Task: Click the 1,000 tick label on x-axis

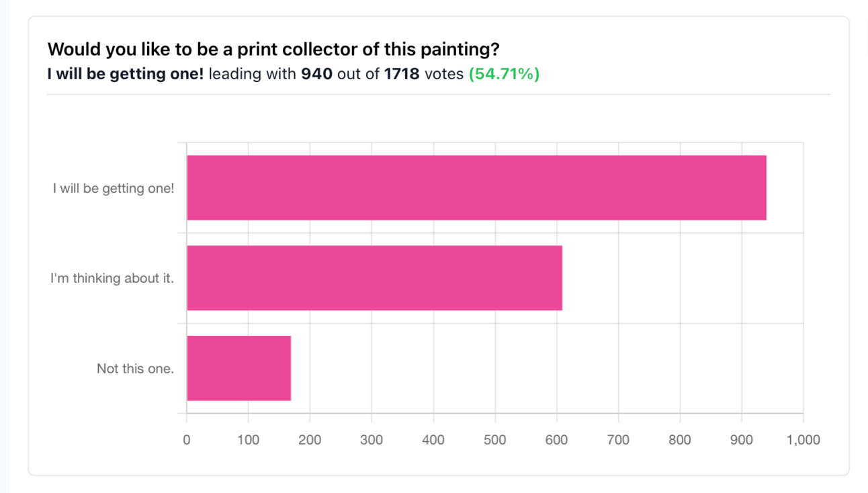Action: (804, 440)
